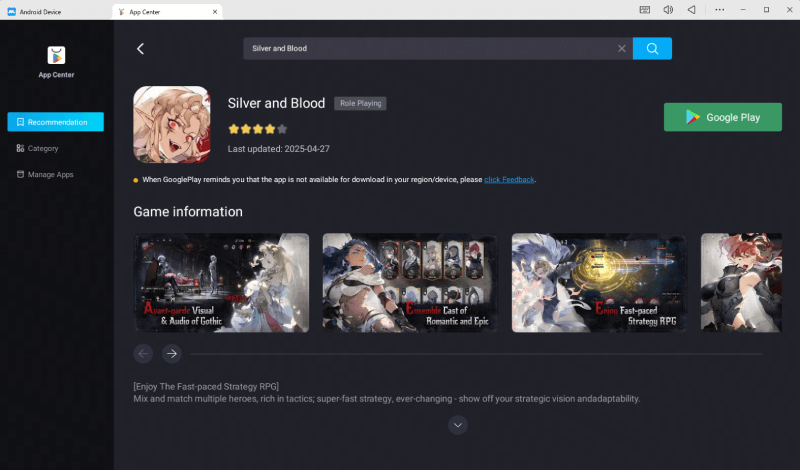Click the click Feedback link

[509, 180]
